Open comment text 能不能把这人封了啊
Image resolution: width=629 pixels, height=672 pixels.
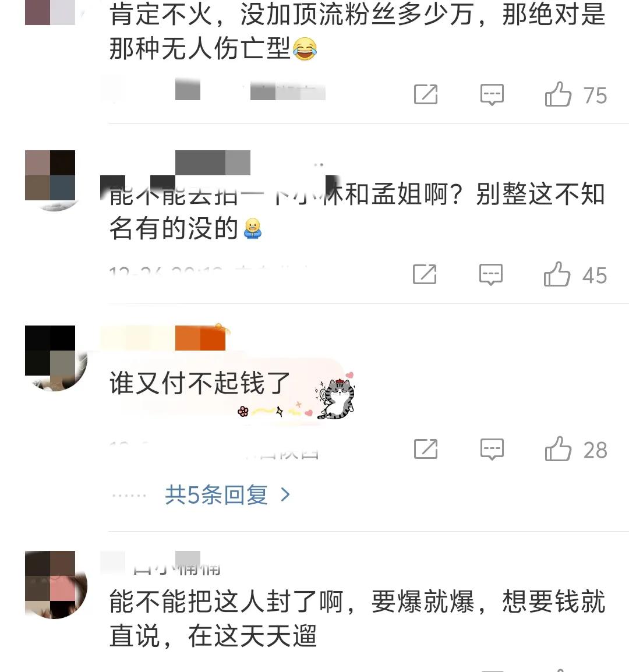357,618
